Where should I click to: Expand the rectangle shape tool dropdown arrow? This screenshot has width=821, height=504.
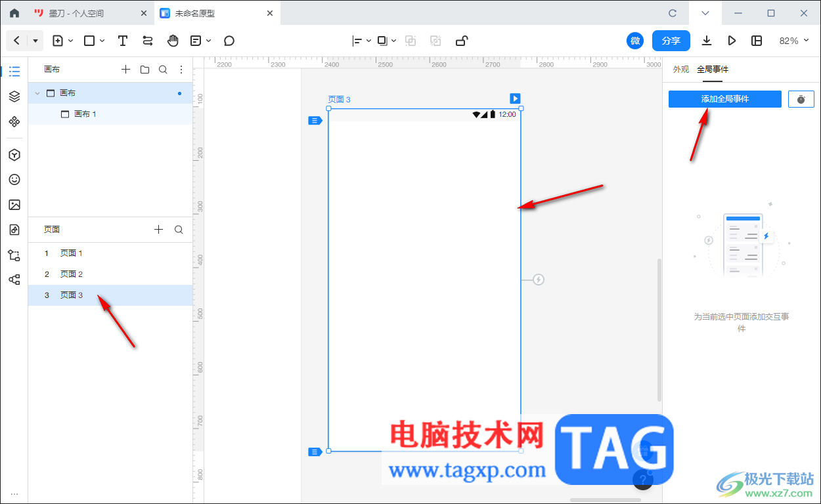point(102,41)
